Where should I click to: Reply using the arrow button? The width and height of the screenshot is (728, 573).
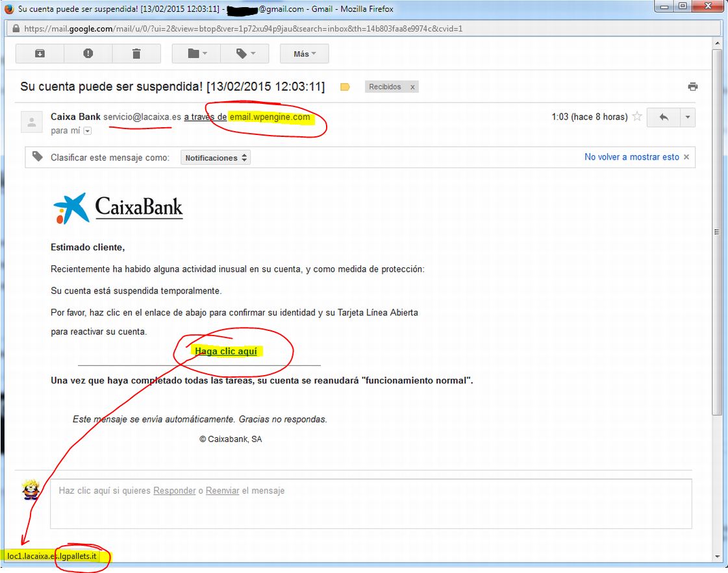[x=664, y=117]
